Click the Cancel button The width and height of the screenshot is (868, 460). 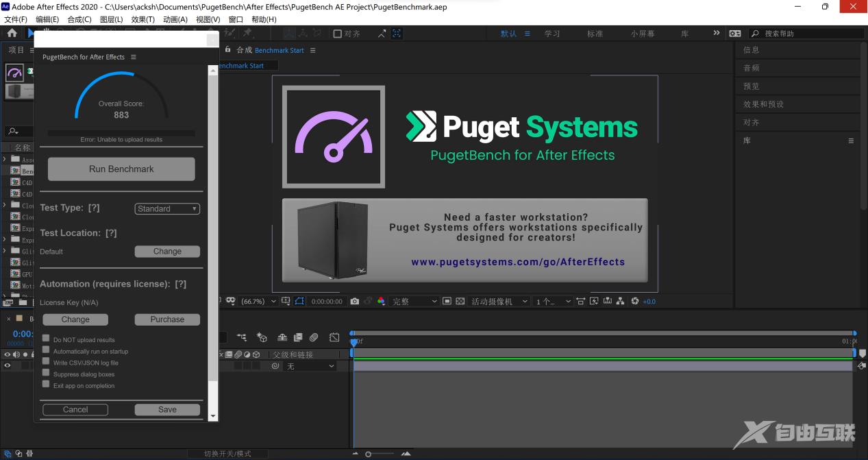pyautogui.click(x=75, y=409)
